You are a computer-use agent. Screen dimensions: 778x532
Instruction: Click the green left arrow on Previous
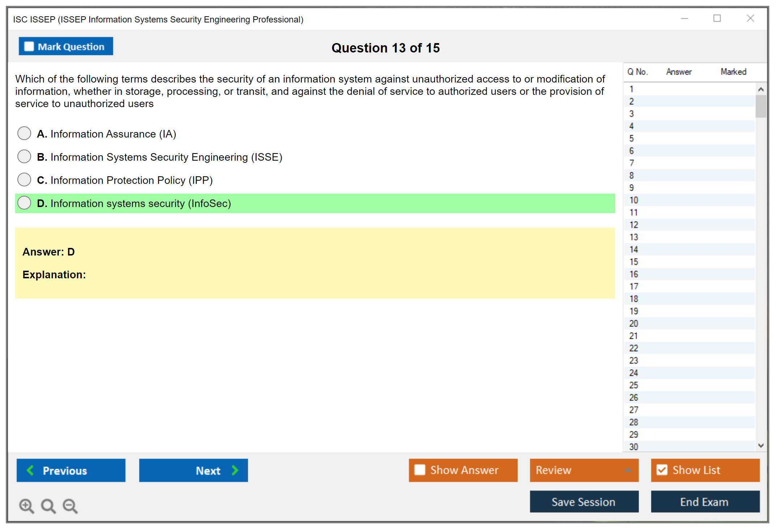[x=30, y=470]
